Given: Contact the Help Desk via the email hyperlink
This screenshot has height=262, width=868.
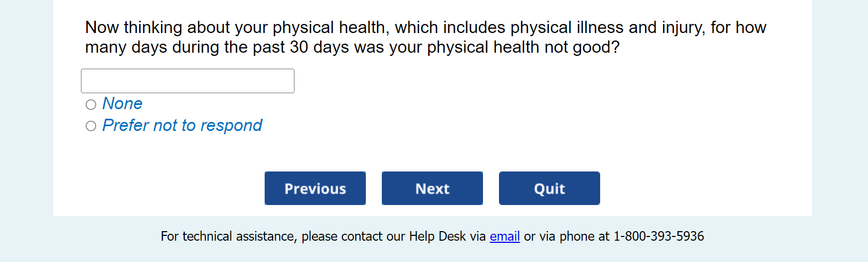Looking at the screenshot, I should pos(504,236).
